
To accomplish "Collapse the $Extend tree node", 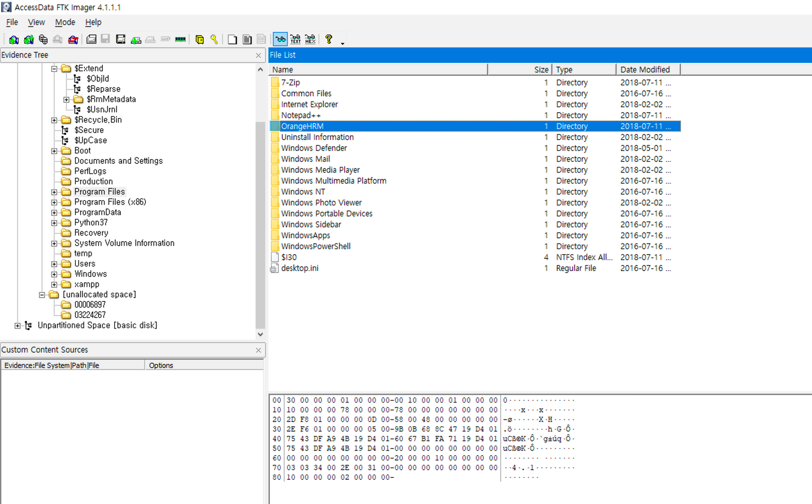I will pyautogui.click(x=54, y=69).
